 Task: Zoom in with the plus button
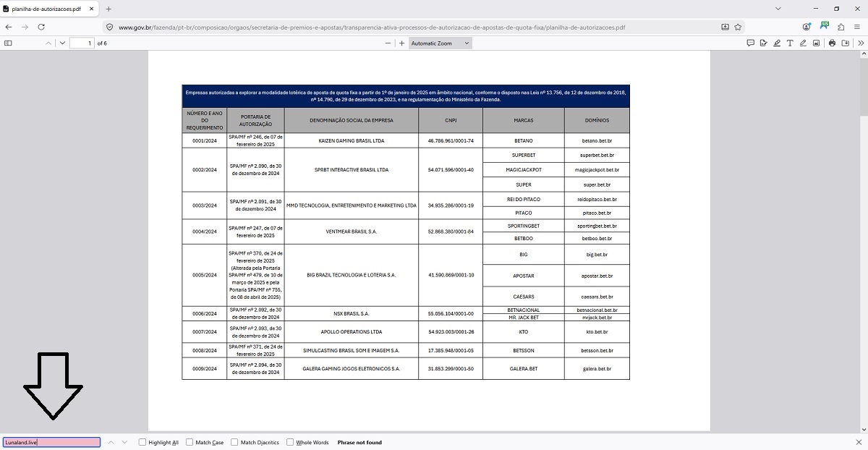coord(401,43)
